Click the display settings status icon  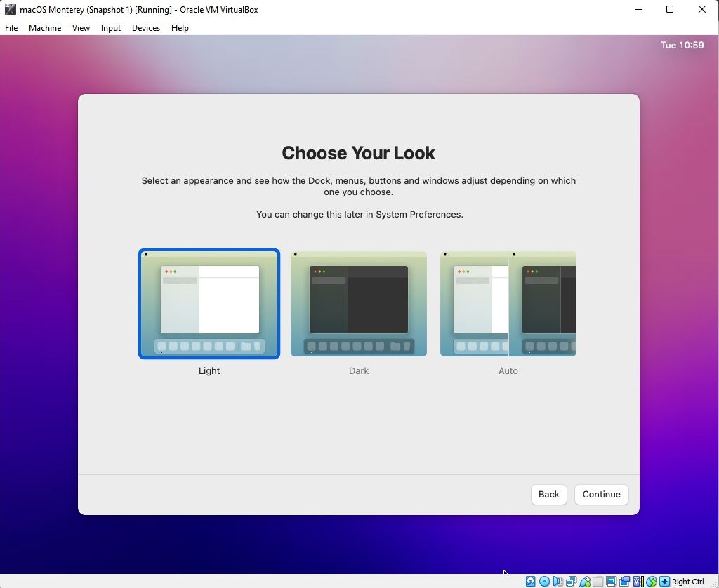(x=612, y=582)
